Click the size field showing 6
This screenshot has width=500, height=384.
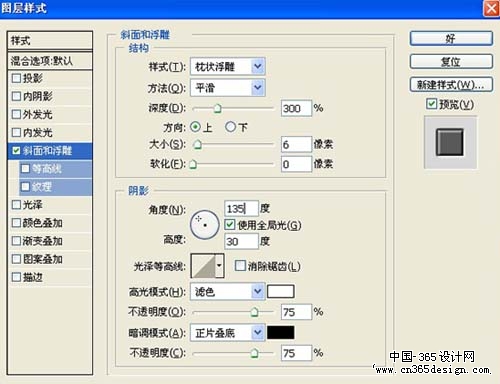[x=296, y=144]
